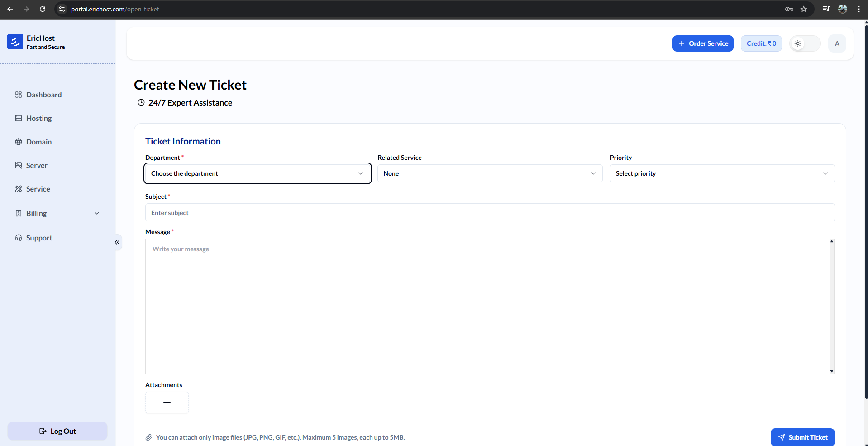Expand the Select priority dropdown

pyautogui.click(x=722, y=173)
